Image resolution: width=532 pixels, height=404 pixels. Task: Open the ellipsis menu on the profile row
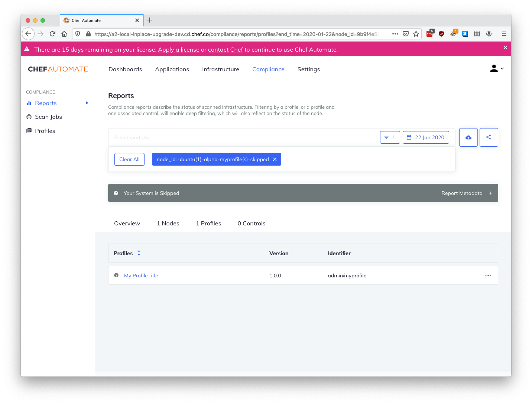click(x=488, y=275)
